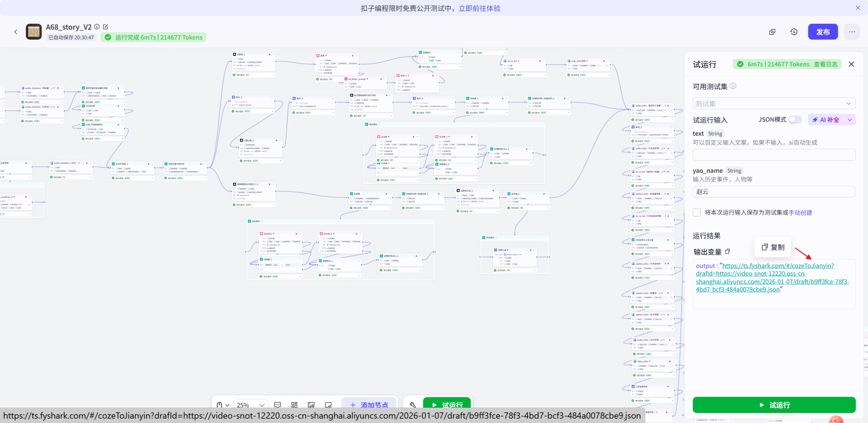Image resolution: width=868 pixels, height=423 pixels.
Task: Click the 发布 publish button
Action: [823, 32]
